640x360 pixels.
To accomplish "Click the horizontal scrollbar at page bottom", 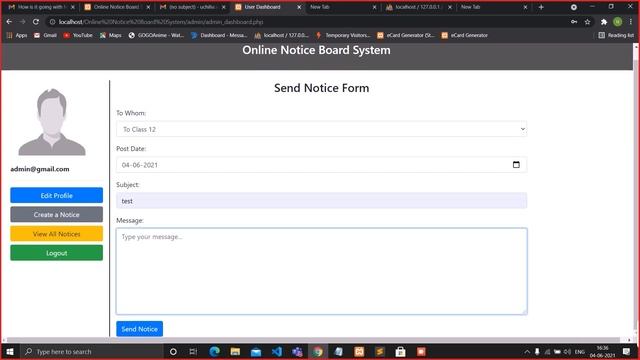I will (x=314, y=340).
